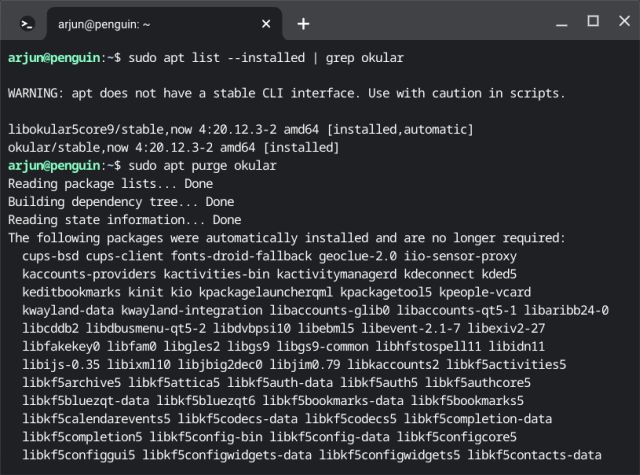Click the 'Reading package lists... Done' line
The width and height of the screenshot is (640, 475).
pos(110,183)
